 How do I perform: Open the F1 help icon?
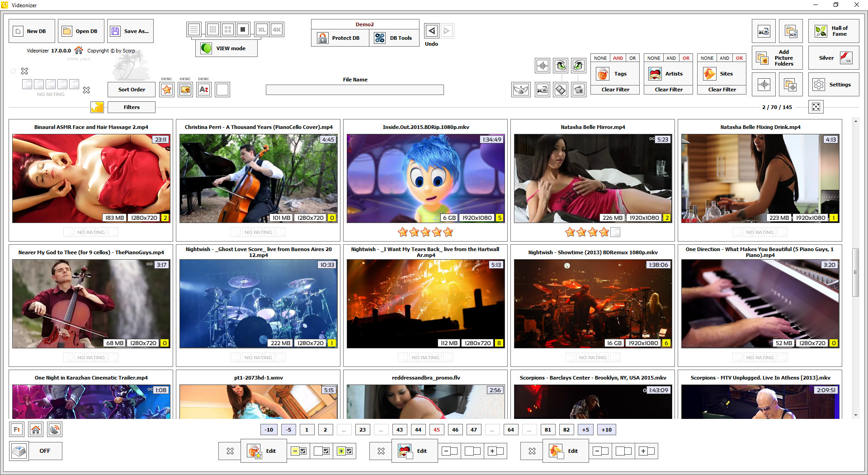[17, 429]
